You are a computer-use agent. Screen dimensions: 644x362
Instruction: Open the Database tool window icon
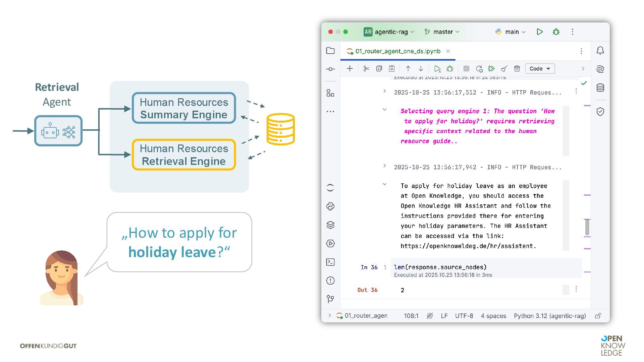600,88
